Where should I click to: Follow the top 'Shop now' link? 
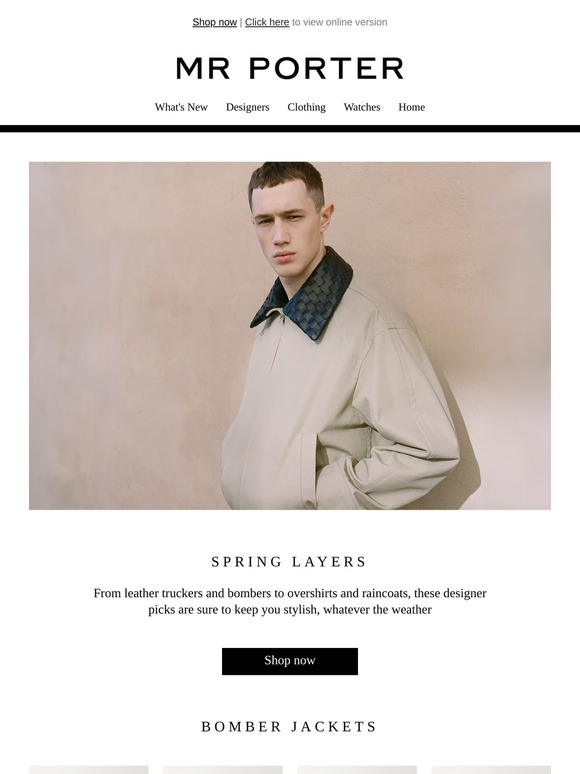click(x=215, y=22)
